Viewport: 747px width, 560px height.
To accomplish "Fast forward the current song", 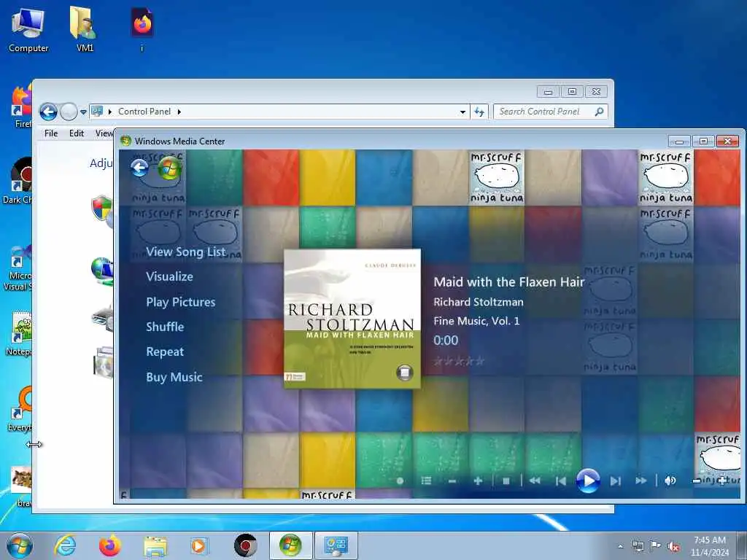I will pyautogui.click(x=641, y=481).
